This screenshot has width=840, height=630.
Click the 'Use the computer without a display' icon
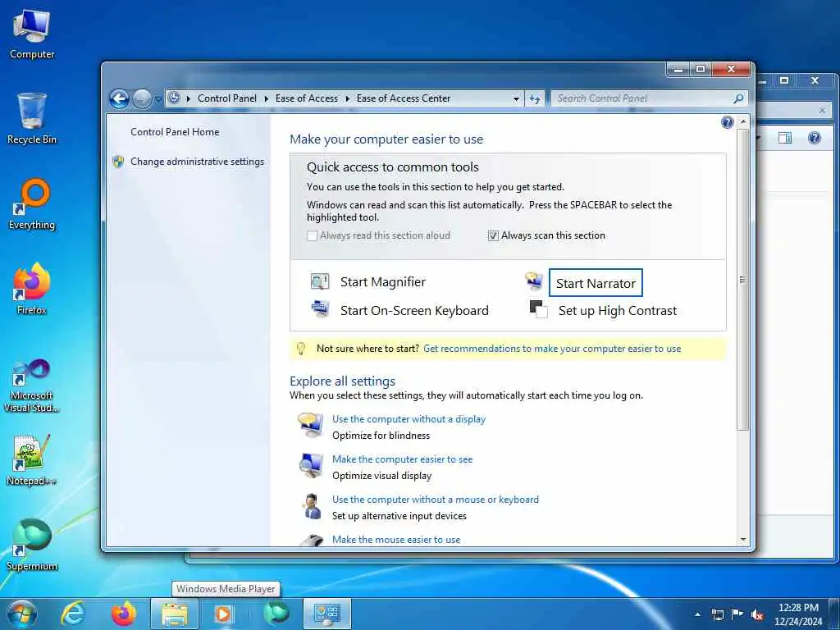[x=311, y=425]
